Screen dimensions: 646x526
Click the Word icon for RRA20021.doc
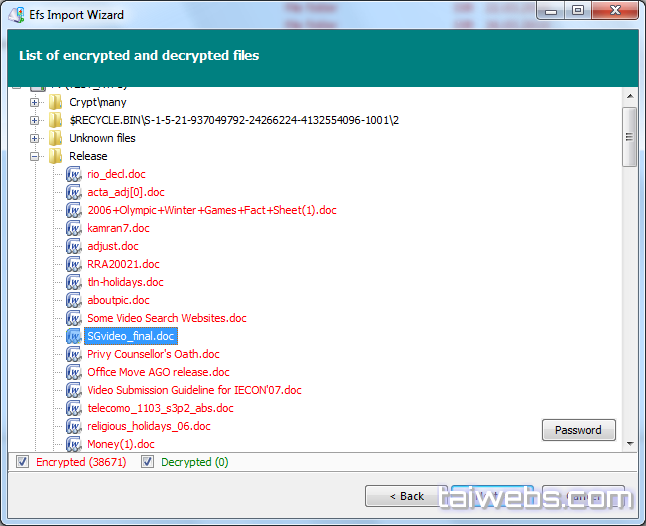[74, 264]
